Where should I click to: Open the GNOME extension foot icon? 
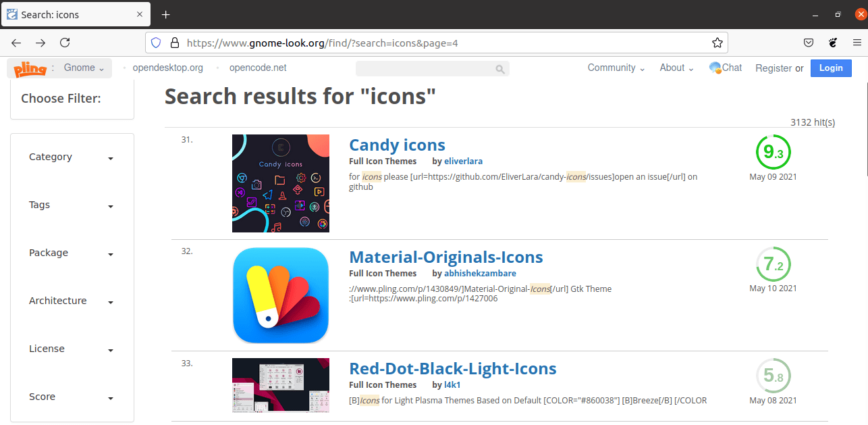833,43
